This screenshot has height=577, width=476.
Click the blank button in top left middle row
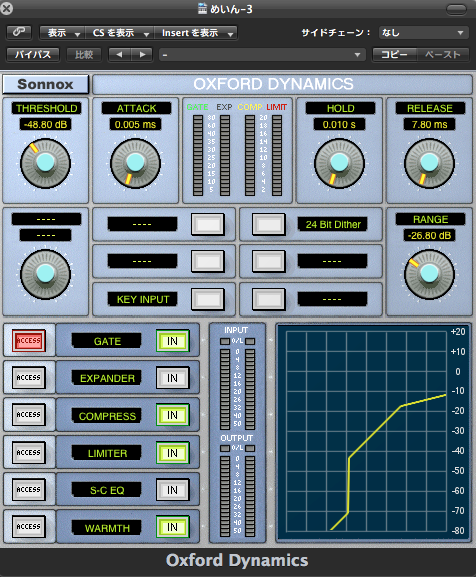click(x=208, y=224)
